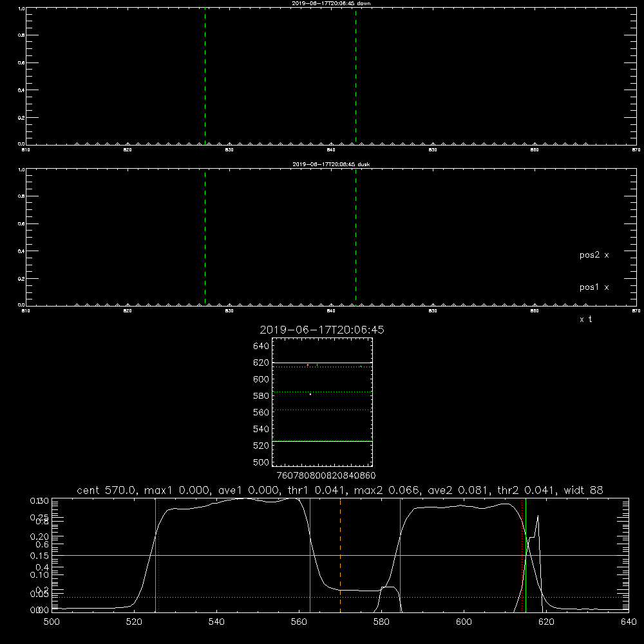Screen dimensions: 644x644
Task: Click the dusk plot title
Action: (331, 164)
